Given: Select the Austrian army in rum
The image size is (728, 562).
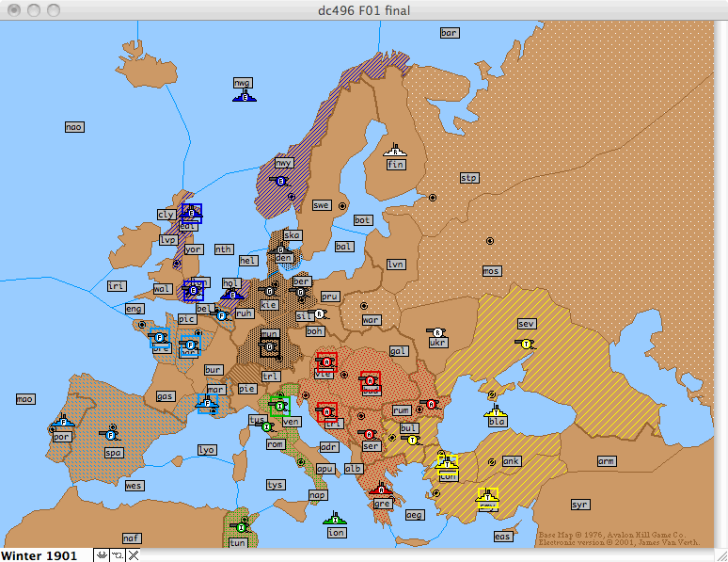Looking at the screenshot, I should 431,405.
